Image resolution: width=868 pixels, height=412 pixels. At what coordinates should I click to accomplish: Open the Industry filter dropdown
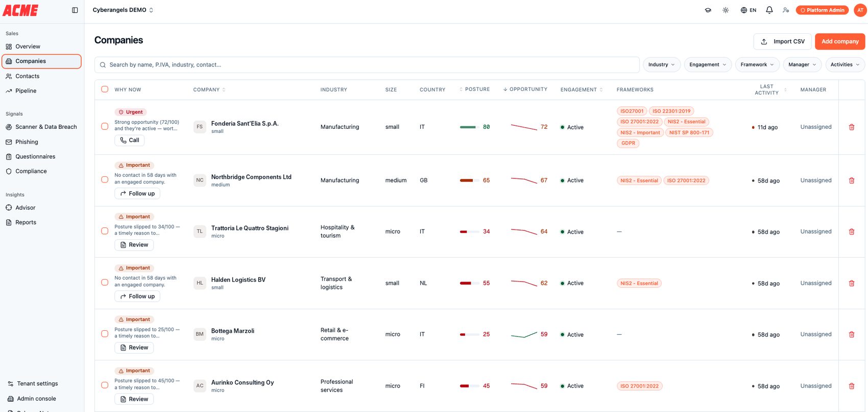pyautogui.click(x=661, y=65)
